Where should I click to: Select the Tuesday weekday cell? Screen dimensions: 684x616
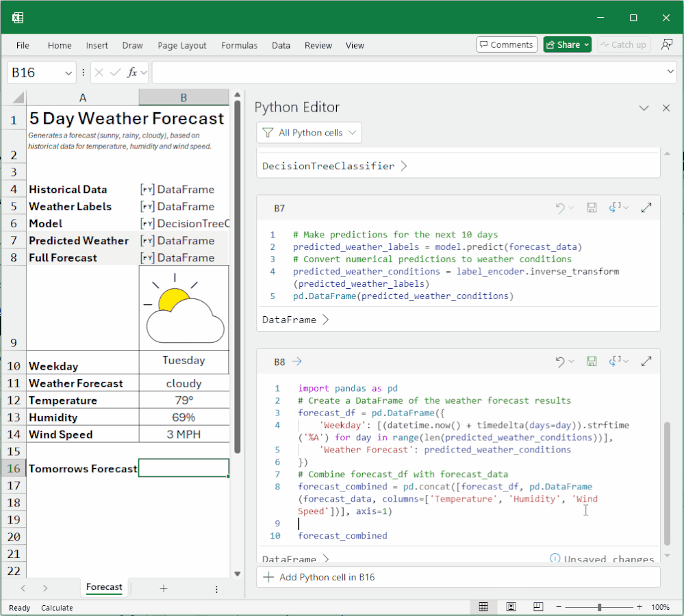coord(183,361)
